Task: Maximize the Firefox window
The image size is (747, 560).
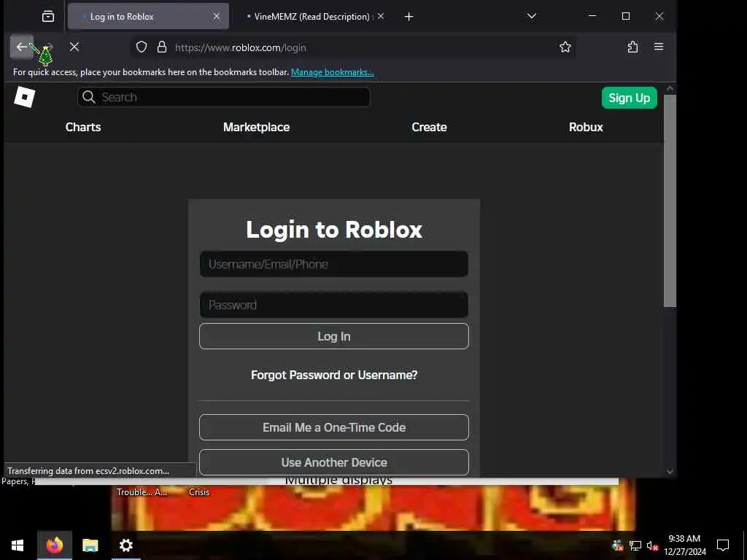Action: pyautogui.click(x=626, y=16)
